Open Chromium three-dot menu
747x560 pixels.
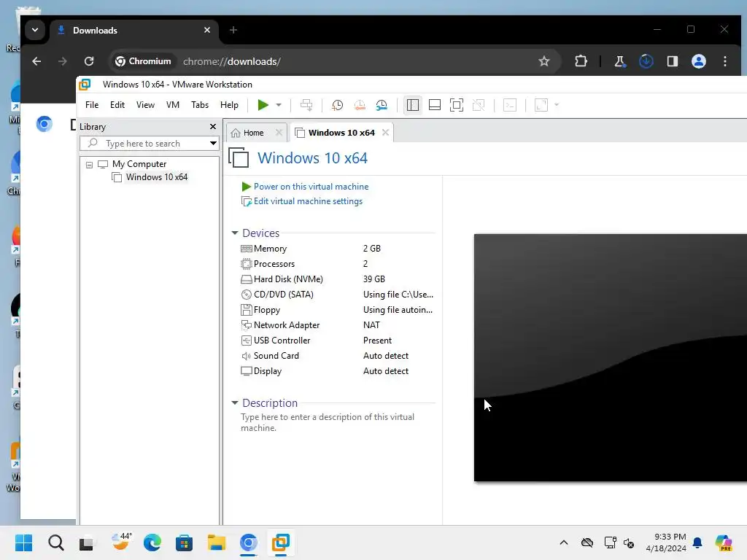coord(725,61)
